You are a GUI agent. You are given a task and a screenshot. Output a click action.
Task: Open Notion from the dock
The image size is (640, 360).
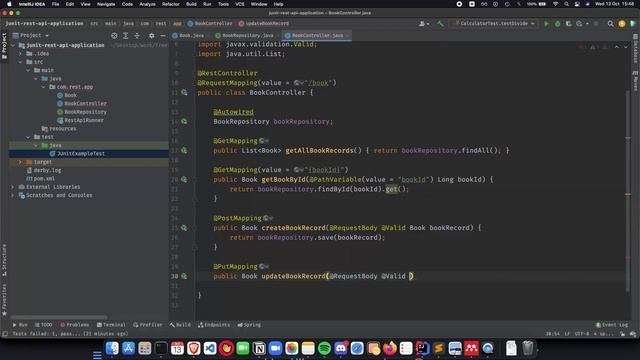tap(259, 348)
